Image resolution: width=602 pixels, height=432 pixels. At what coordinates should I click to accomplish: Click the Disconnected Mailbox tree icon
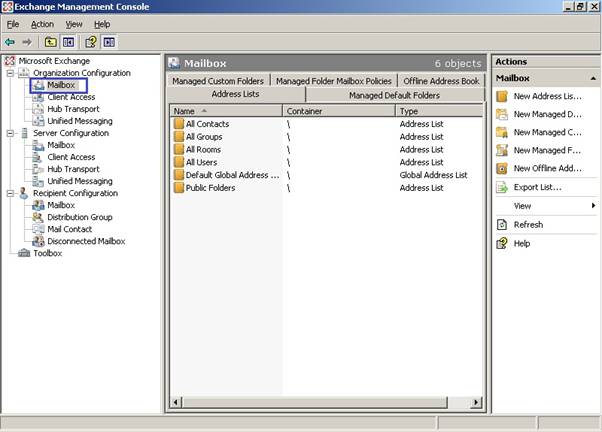tap(38, 241)
